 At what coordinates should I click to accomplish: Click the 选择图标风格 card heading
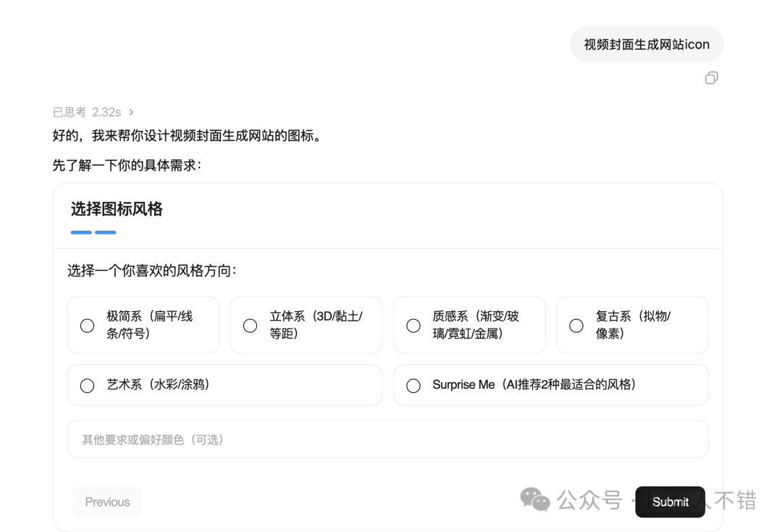click(x=117, y=209)
